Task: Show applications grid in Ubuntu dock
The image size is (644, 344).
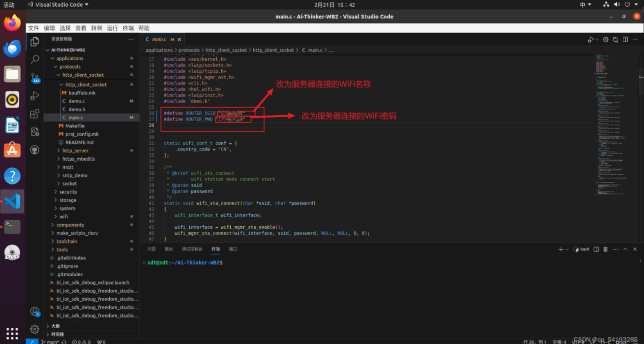Action: [x=12, y=333]
